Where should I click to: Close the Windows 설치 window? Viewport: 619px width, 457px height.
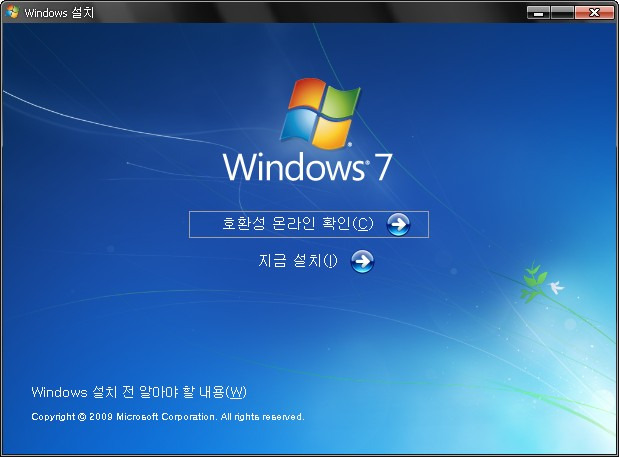593,13
